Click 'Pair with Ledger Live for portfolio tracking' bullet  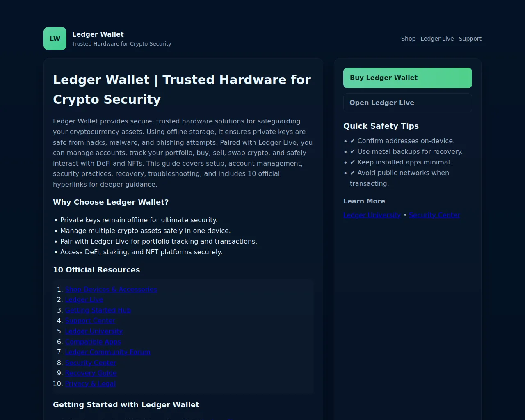point(159,242)
